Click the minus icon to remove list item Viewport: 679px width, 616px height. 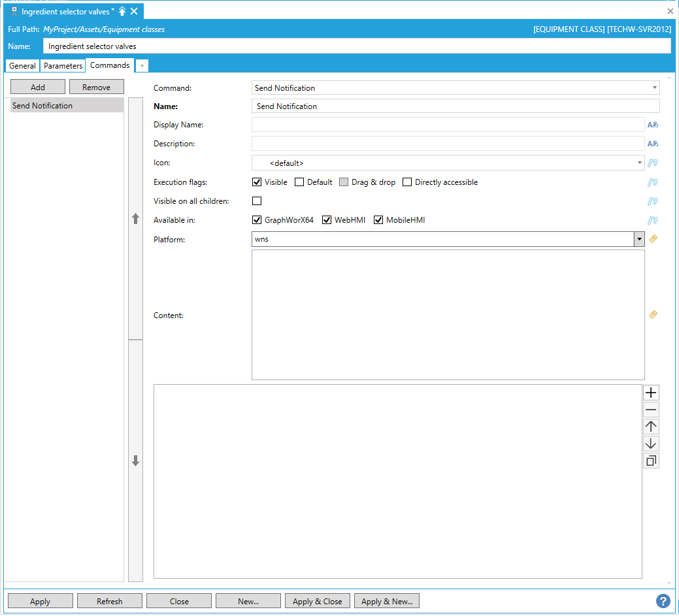pyautogui.click(x=651, y=410)
